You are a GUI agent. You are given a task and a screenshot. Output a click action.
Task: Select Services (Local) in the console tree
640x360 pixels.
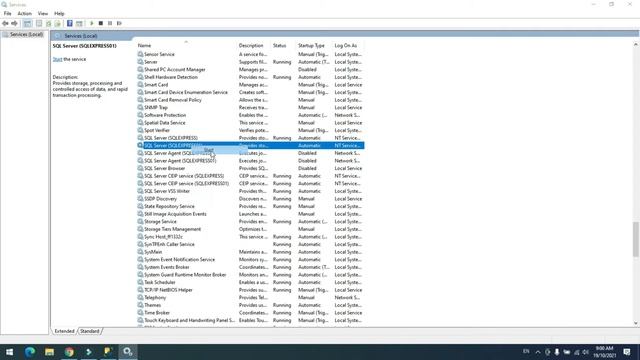[26, 35]
